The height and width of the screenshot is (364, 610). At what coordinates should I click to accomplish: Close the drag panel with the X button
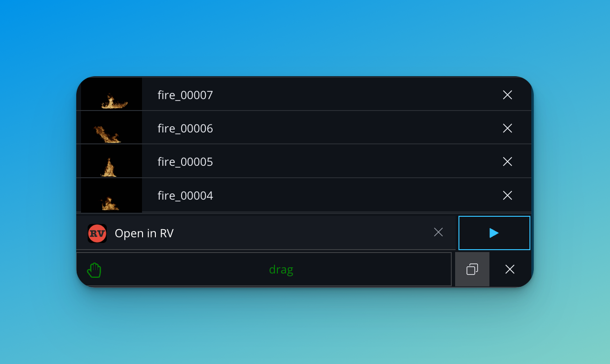click(509, 269)
